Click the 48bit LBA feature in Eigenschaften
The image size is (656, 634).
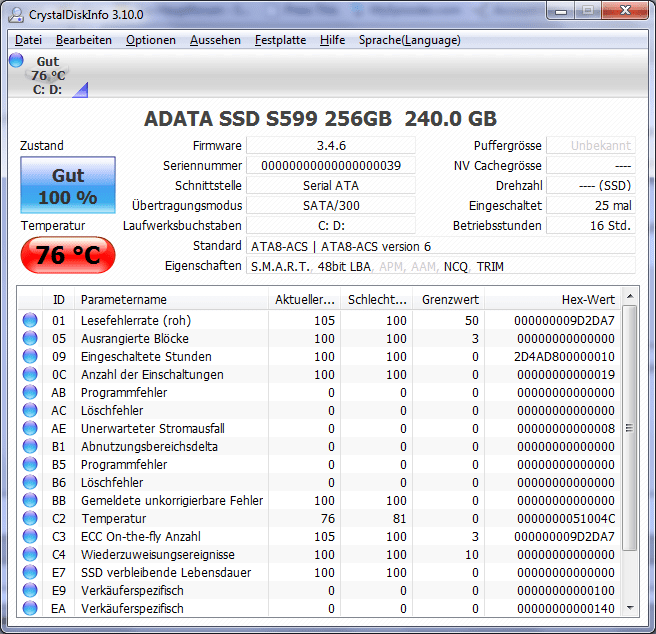[x=343, y=267]
